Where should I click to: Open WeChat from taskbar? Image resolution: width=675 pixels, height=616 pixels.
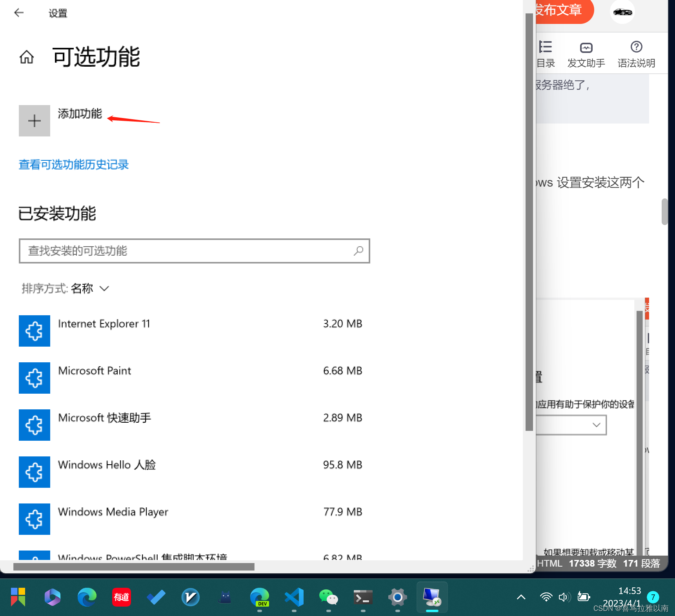pos(329,597)
